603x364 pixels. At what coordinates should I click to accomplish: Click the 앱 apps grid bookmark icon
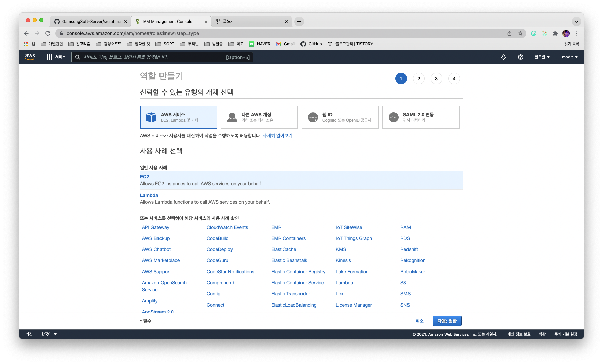[x=29, y=44]
